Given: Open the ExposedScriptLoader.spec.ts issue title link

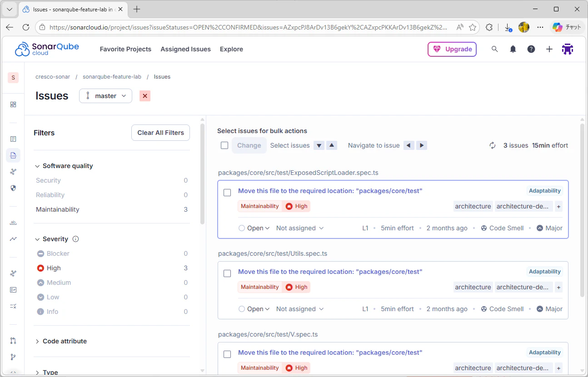Looking at the screenshot, I should point(330,191).
